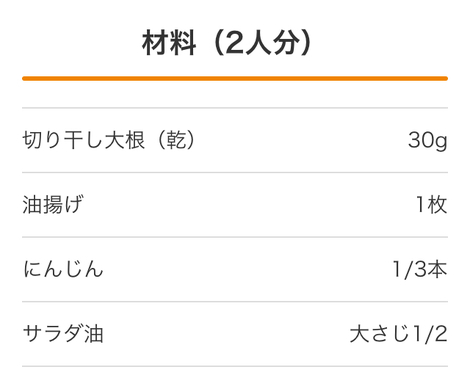The height and width of the screenshot is (389, 470).
Task: Click the 1枚 quantity text
Action: pos(432,204)
